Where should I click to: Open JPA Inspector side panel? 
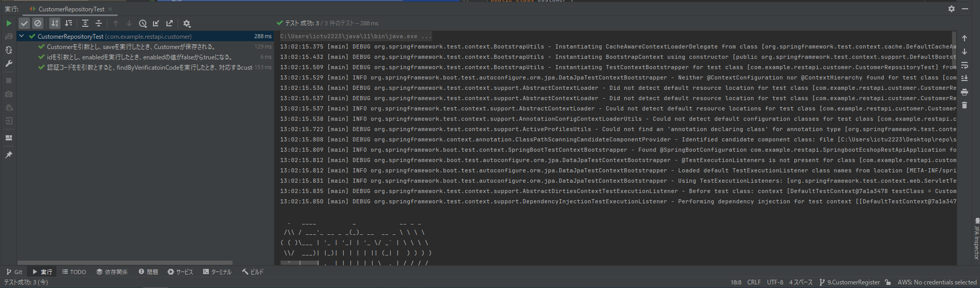pyautogui.click(x=976, y=238)
